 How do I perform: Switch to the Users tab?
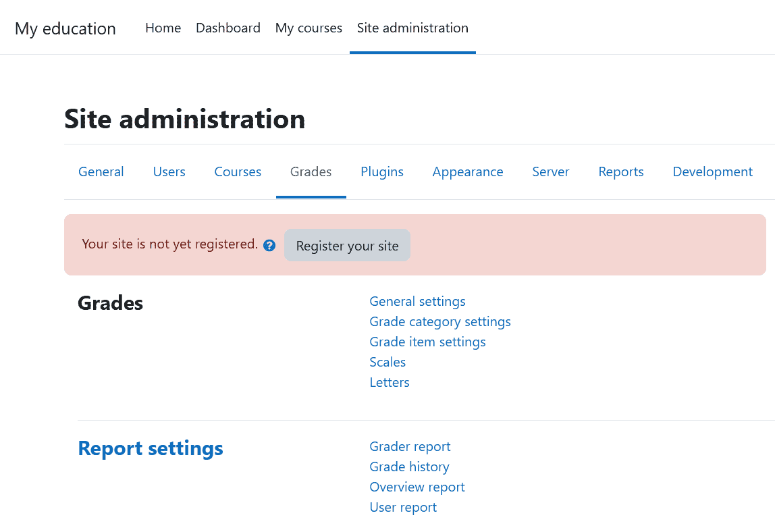(169, 171)
